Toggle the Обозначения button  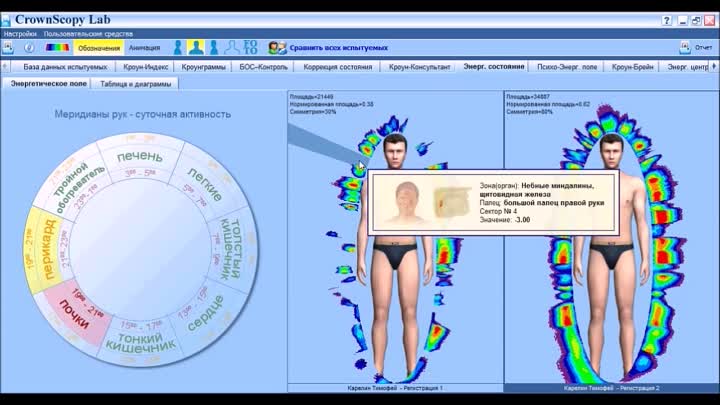pyautogui.click(x=99, y=48)
